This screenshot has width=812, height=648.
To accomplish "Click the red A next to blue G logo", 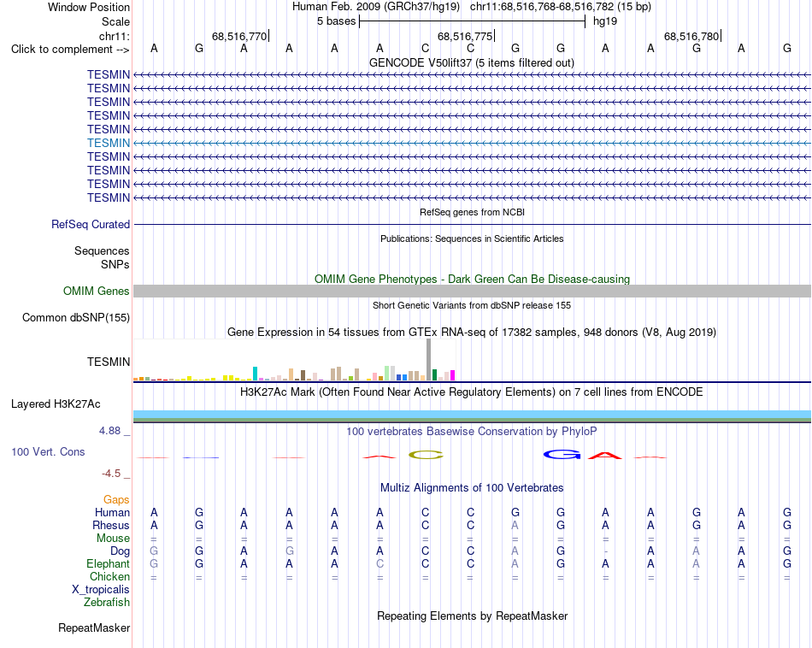I will (x=605, y=456).
